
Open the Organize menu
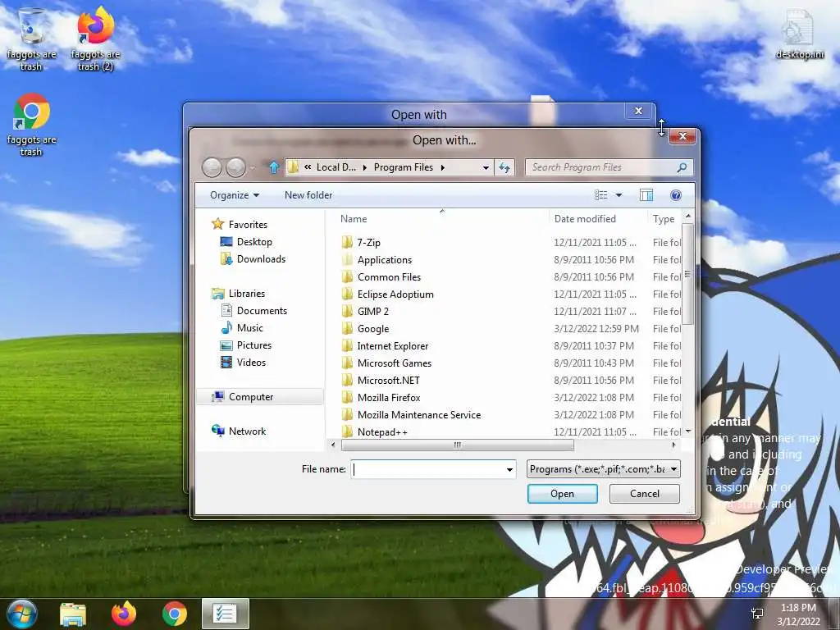click(235, 195)
